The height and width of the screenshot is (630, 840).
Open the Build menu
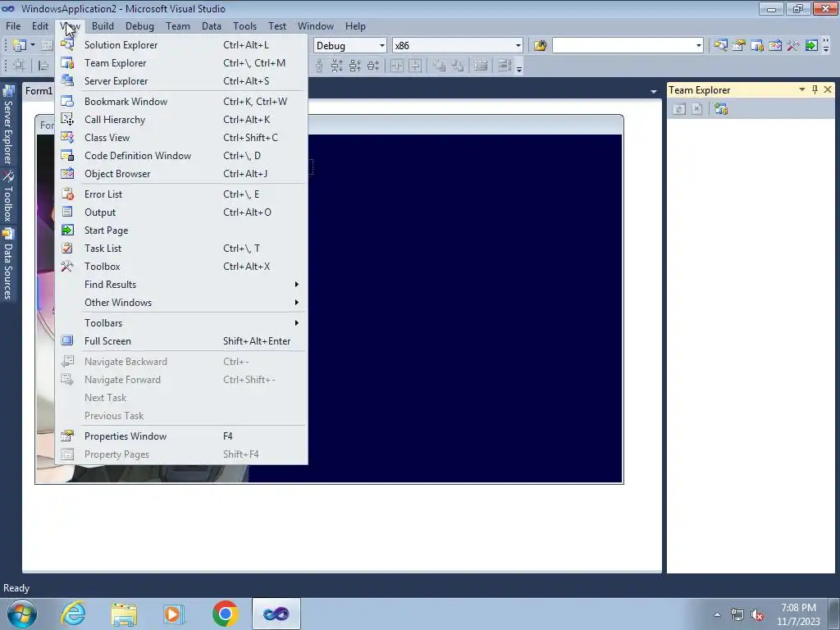click(103, 26)
